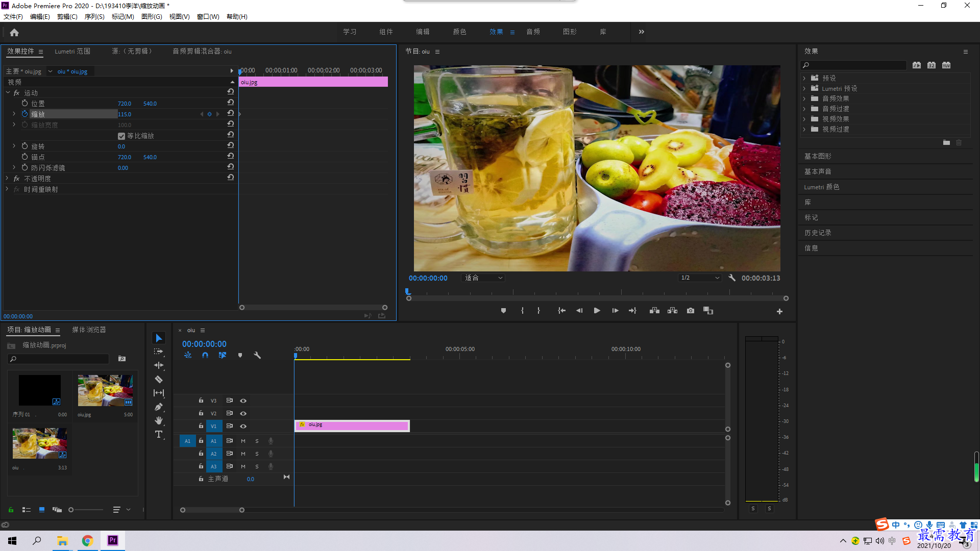Hide track V1 with eye icon

[x=243, y=427]
